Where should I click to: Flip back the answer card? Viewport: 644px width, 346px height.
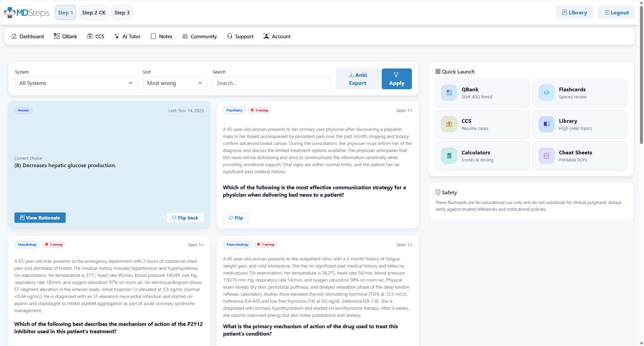[x=185, y=218]
